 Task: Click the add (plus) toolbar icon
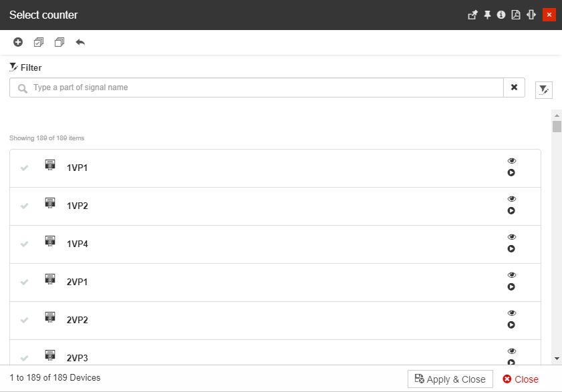tap(18, 42)
